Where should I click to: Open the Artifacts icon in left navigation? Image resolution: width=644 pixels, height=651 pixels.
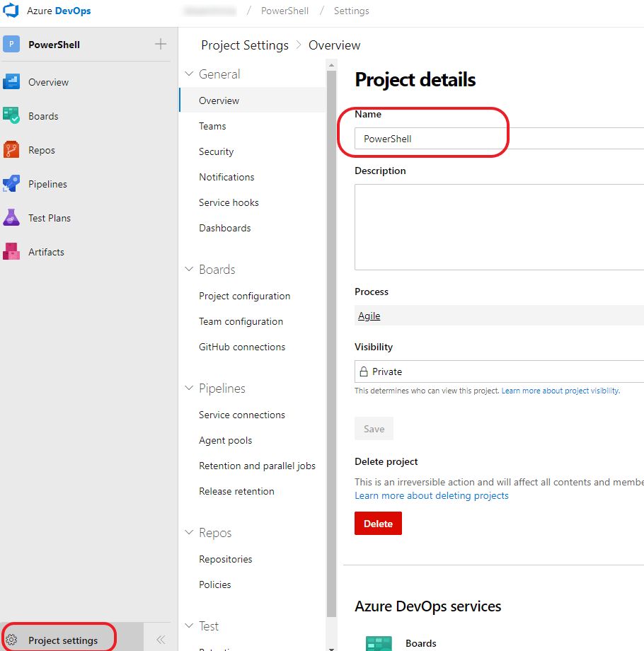point(11,252)
